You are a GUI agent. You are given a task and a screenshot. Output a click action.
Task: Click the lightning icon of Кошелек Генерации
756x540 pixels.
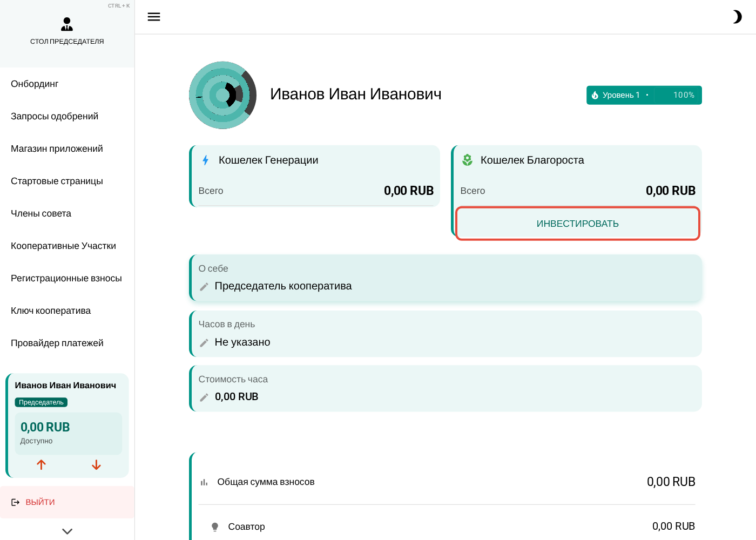[206, 160]
